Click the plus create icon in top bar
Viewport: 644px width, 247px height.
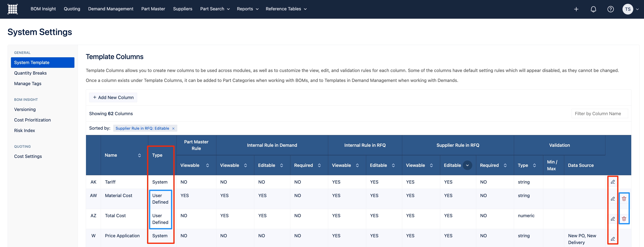tap(576, 9)
